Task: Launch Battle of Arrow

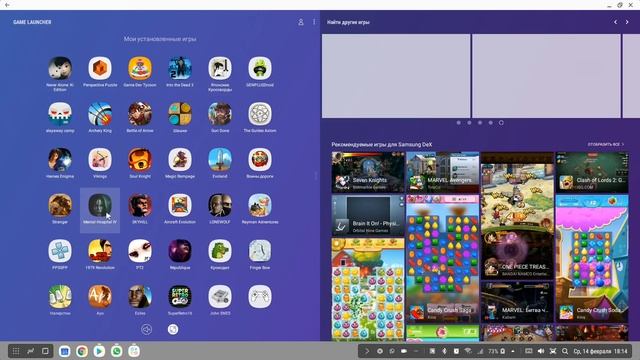Action: click(140, 114)
